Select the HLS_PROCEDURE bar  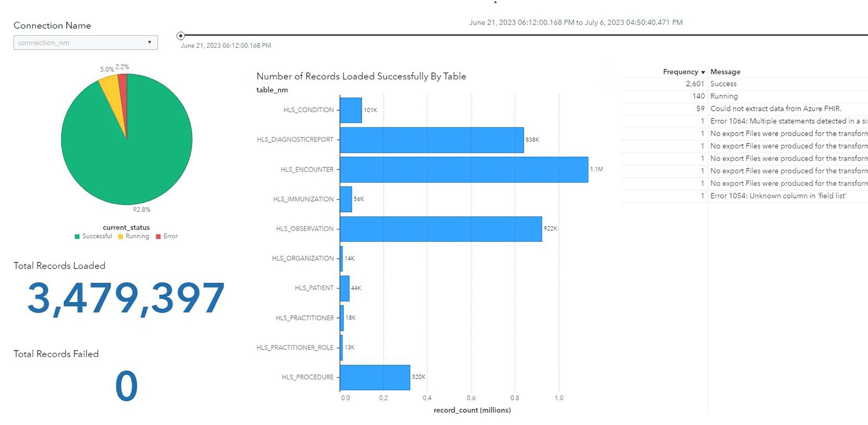(x=375, y=377)
